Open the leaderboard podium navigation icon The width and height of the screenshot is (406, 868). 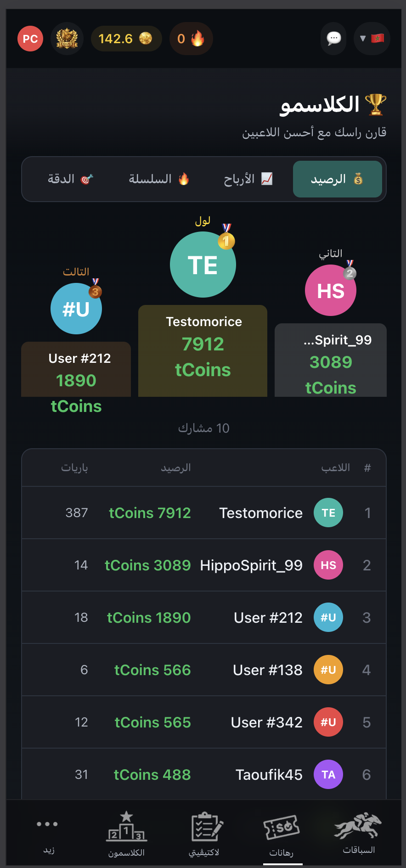click(127, 832)
